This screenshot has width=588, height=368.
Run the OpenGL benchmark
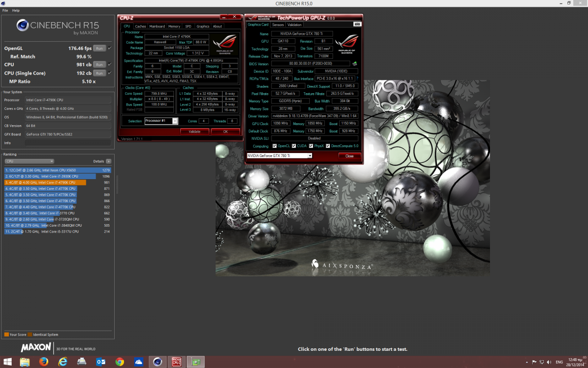pyautogui.click(x=99, y=49)
